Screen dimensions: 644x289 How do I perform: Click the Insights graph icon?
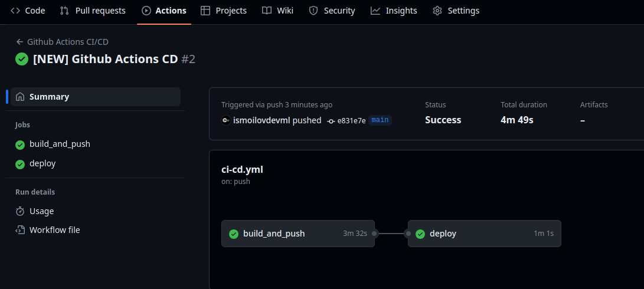point(375,11)
